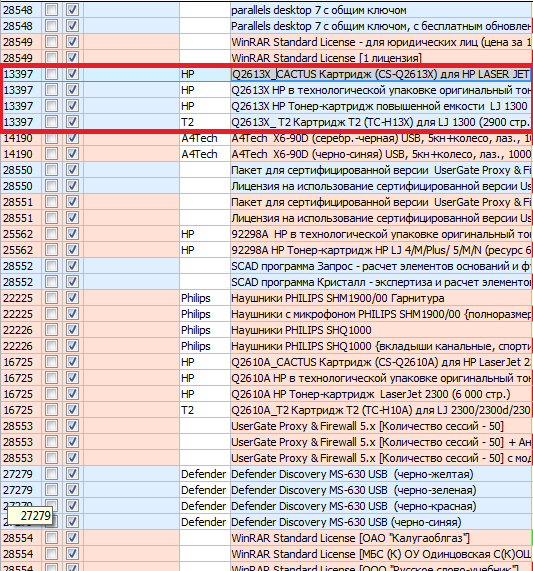533x571 pixels.
Task: Tick empty checkbox for SCAD программа Кристалл row
Action: 51,282
